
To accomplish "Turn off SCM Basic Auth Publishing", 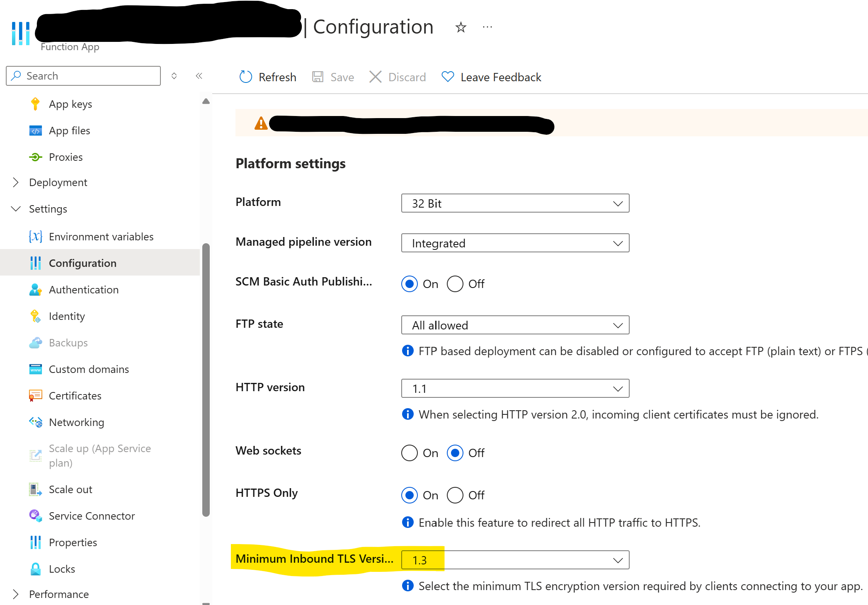I will click(x=455, y=284).
